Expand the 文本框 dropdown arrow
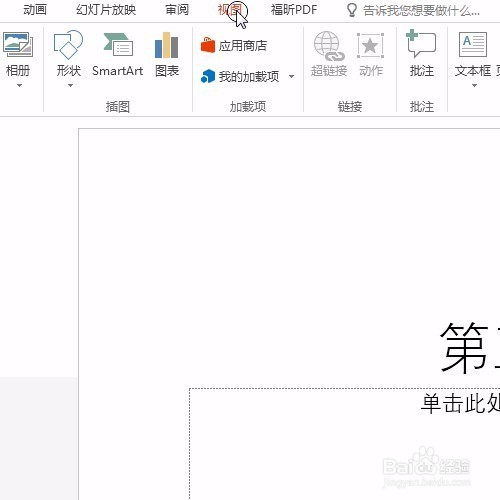Image resolution: width=500 pixels, height=500 pixels. point(474,86)
